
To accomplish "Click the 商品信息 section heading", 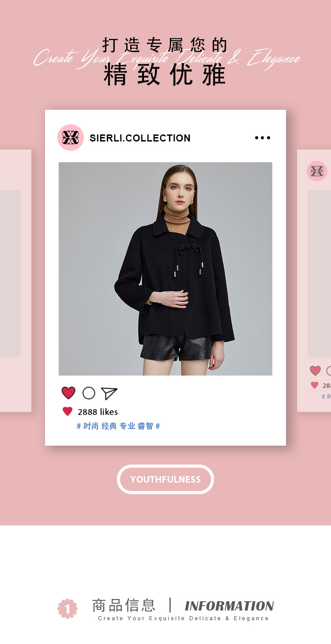I will pyautogui.click(x=124, y=605).
